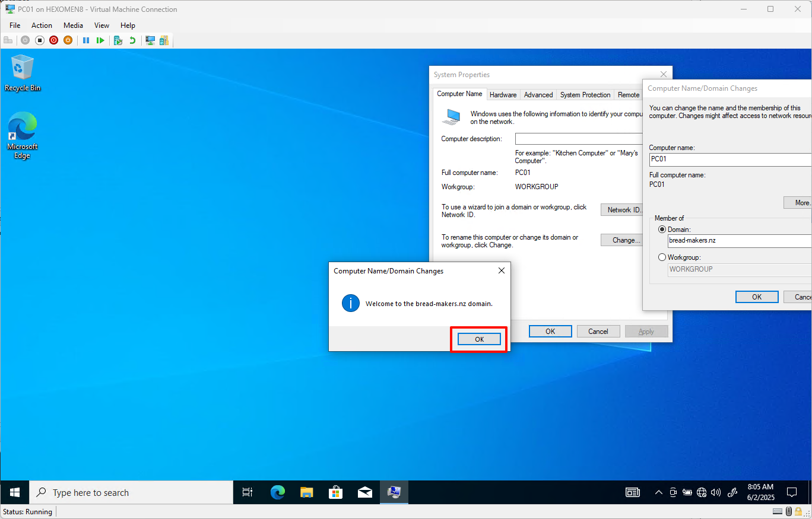Click the 'Status: Running' status bar text

coord(27,512)
